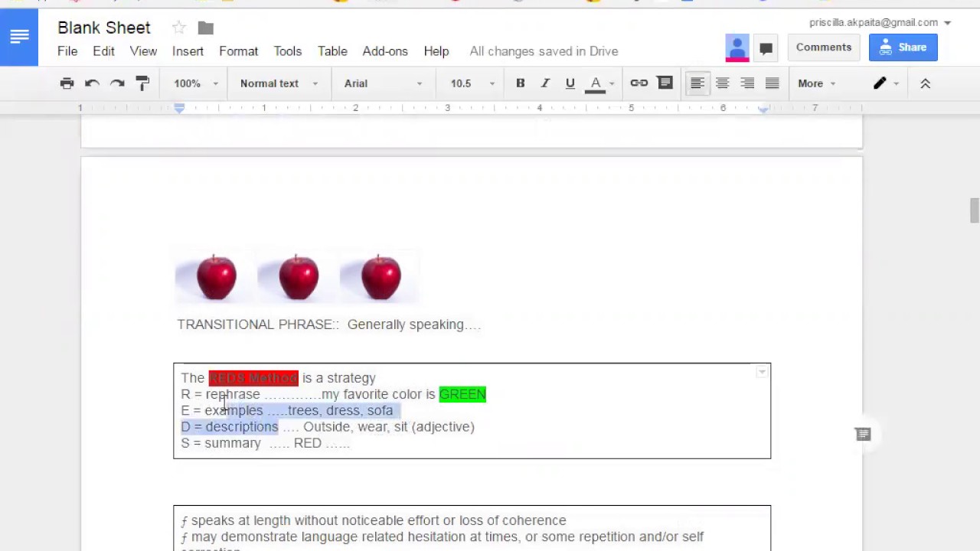
Task: Open the Normal text style dropdown
Action: (279, 83)
